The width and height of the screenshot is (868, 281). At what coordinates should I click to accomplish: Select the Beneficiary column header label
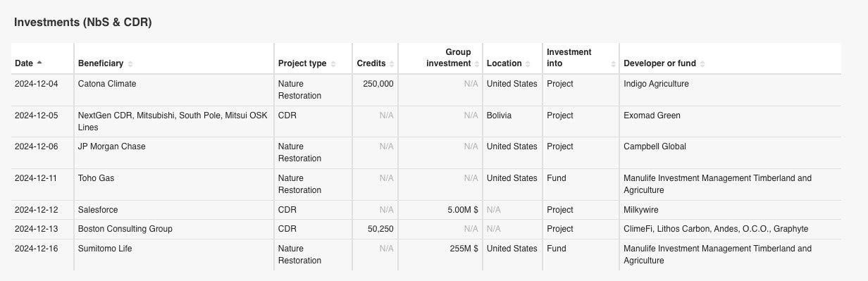(x=101, y=63)
